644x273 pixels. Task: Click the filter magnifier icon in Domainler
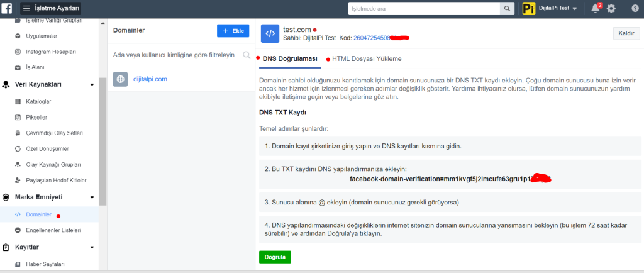coord(247,55)
